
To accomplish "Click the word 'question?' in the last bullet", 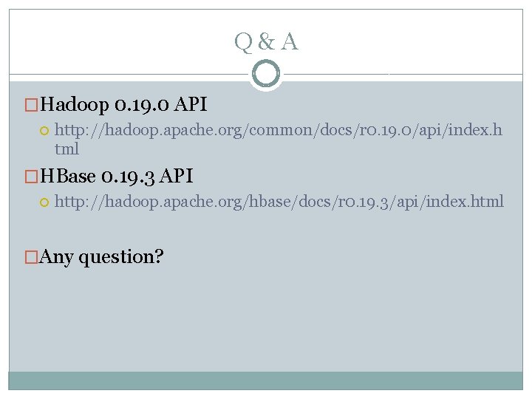I will [121, 257].
